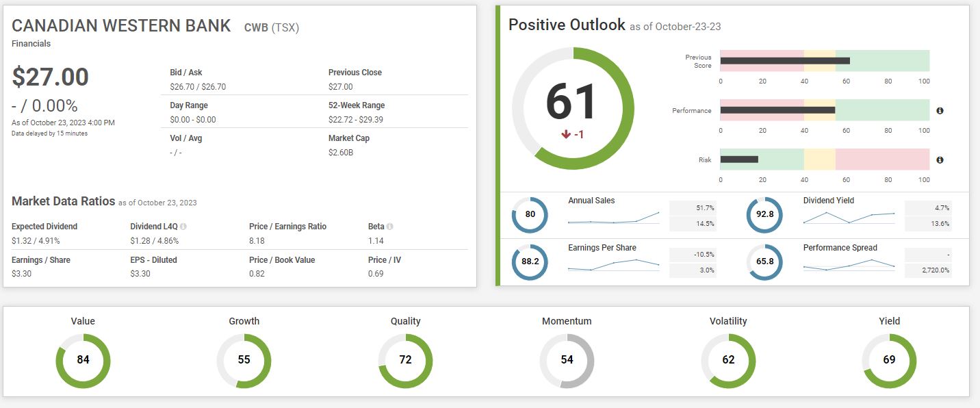The image size is (980, 408).
Task: Click the Dividend Yield 13.6% figure
Action: pos(940,224)
